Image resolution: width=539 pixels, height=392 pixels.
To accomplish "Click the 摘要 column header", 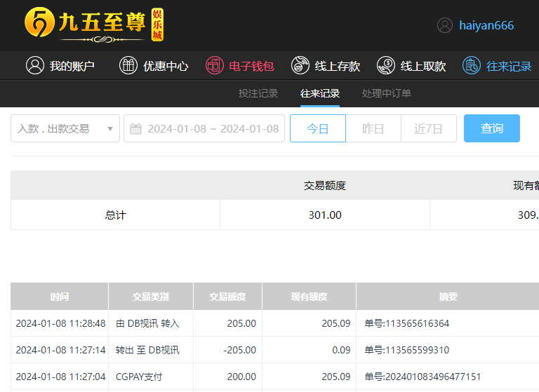I will pos(448,297).
